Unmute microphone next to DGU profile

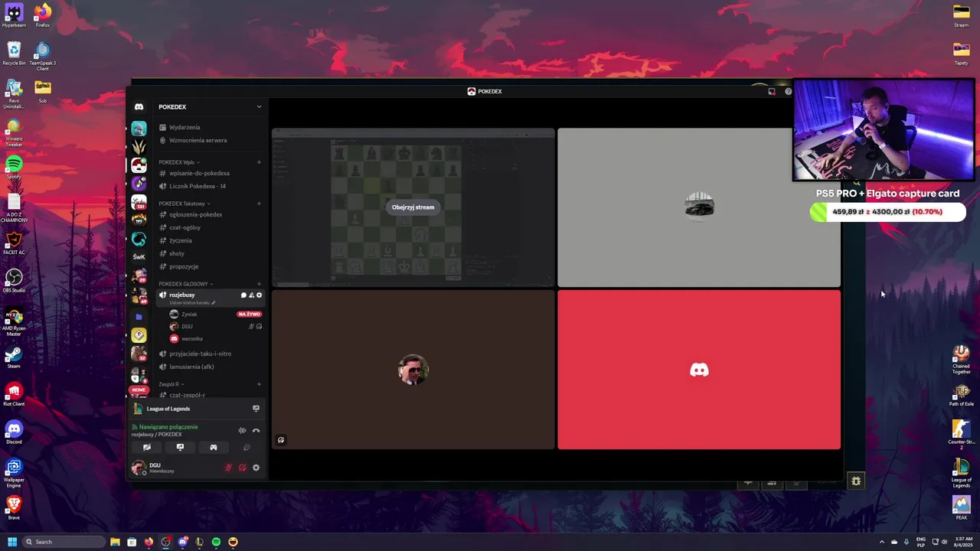click(x=228, y=468)
